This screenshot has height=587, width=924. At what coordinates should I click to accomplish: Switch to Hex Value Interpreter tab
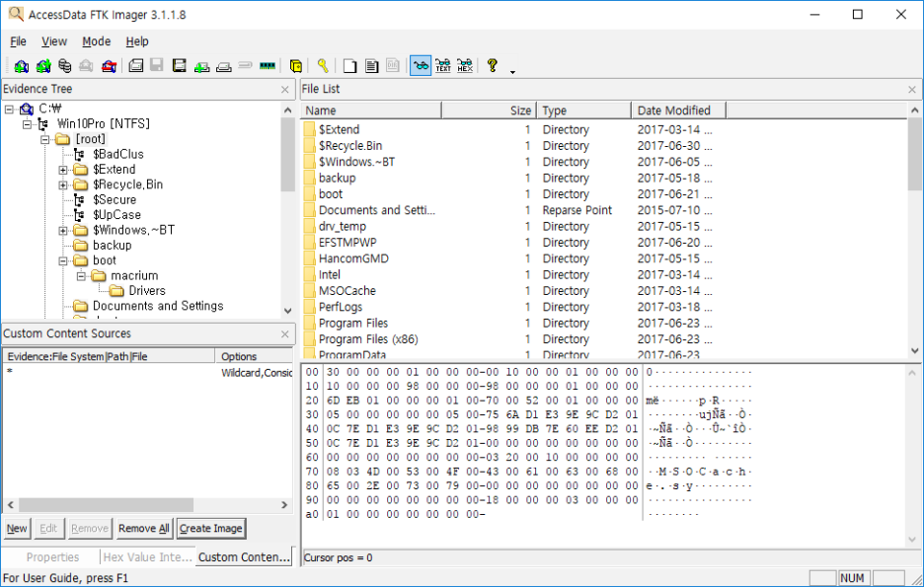point(147,557)
